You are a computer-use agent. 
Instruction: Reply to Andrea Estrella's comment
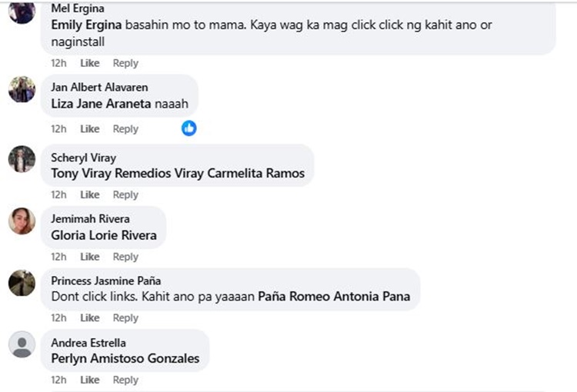pos(125,380)
